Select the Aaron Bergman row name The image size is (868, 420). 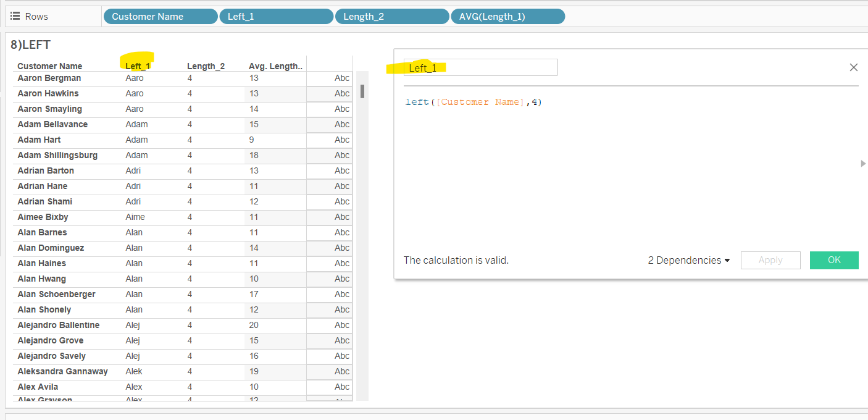pos(49,78)
